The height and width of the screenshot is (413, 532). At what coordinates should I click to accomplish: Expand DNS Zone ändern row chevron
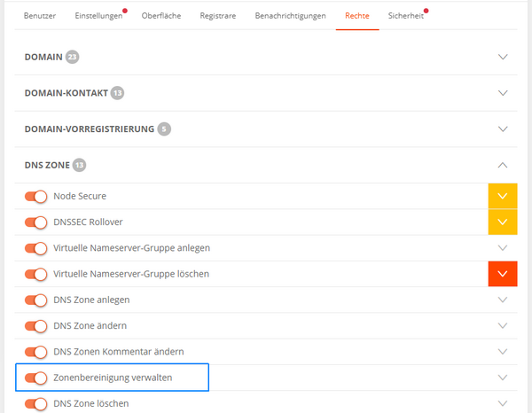tap(503, 326)
